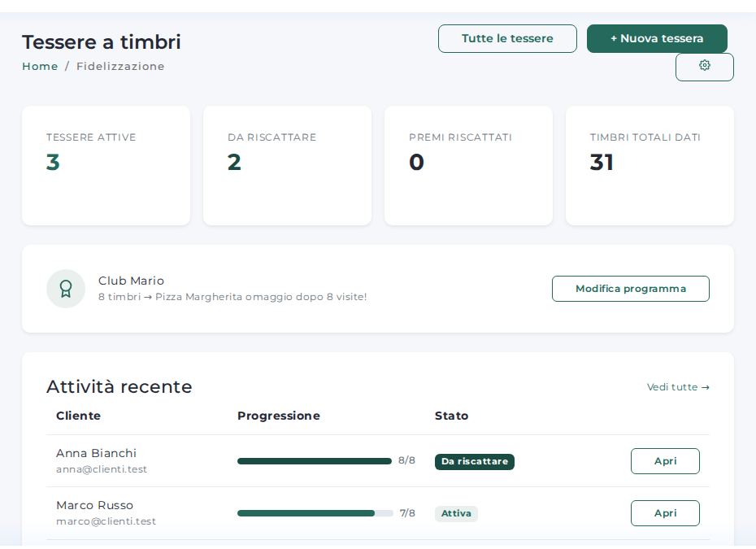Click the client name Marco Russo
The image size is (756, 549).
[95, 506]
